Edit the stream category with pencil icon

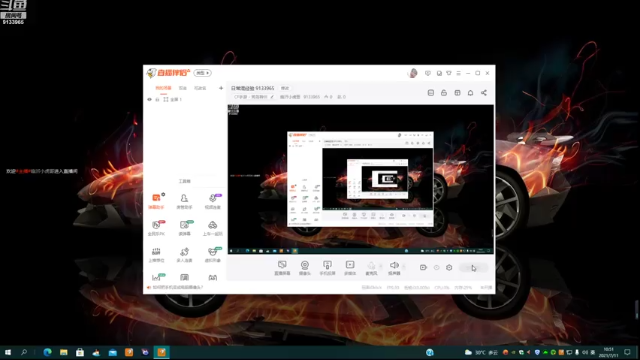(272, 97)
